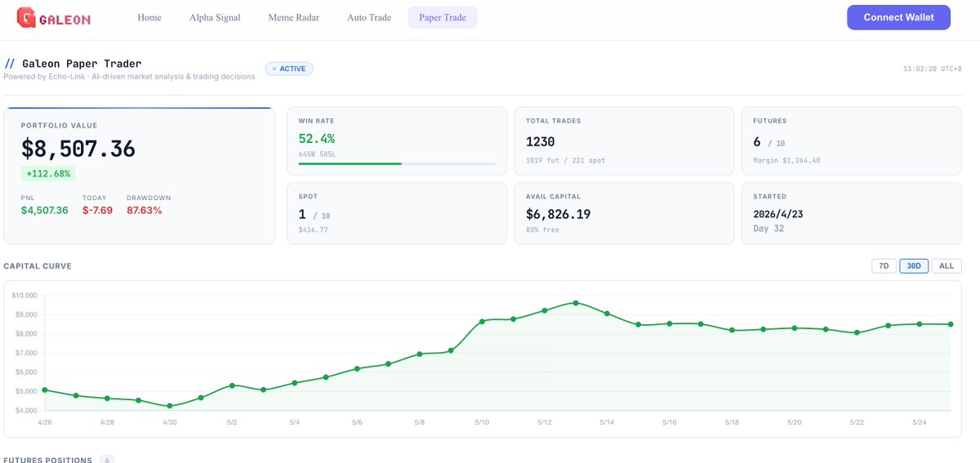Switch to Auto Trade page
980x463 pixels.
pos(369,17)
